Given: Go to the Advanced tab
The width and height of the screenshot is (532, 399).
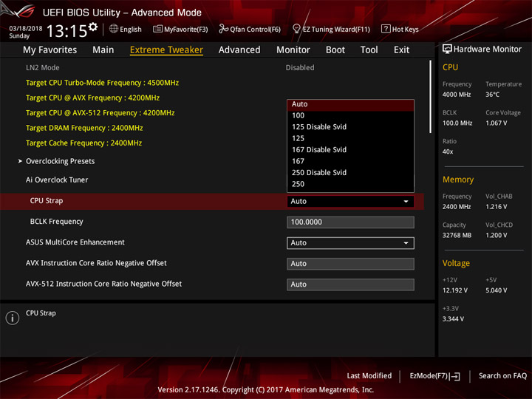Looking at the screenshot, I should point(239,50).
